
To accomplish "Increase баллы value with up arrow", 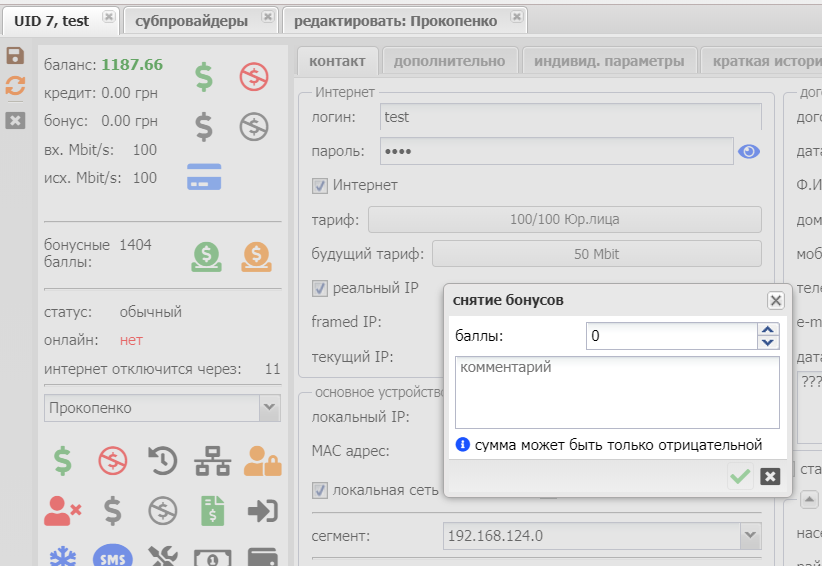I will (768, 330).
